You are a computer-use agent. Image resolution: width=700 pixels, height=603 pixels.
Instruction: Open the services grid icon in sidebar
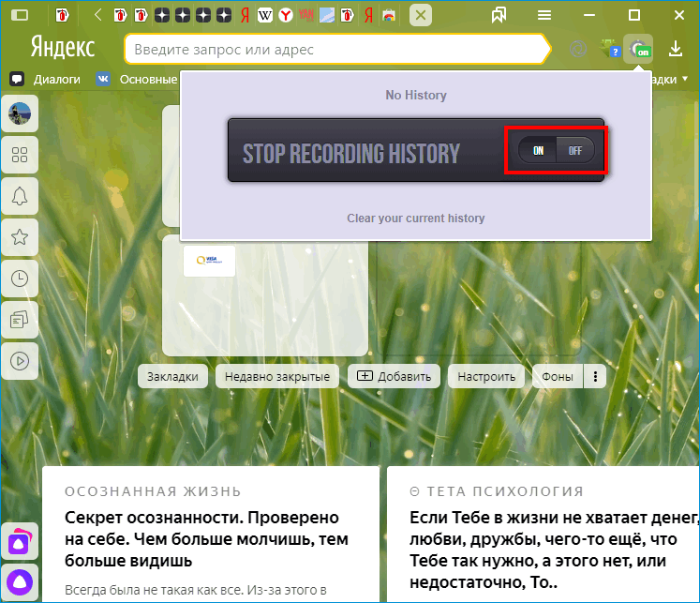pos(20,155)
